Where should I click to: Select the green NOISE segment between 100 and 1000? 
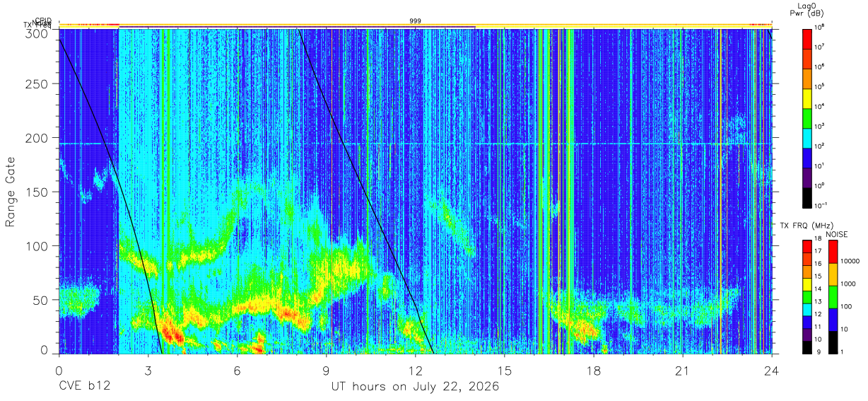coord(833,296)
